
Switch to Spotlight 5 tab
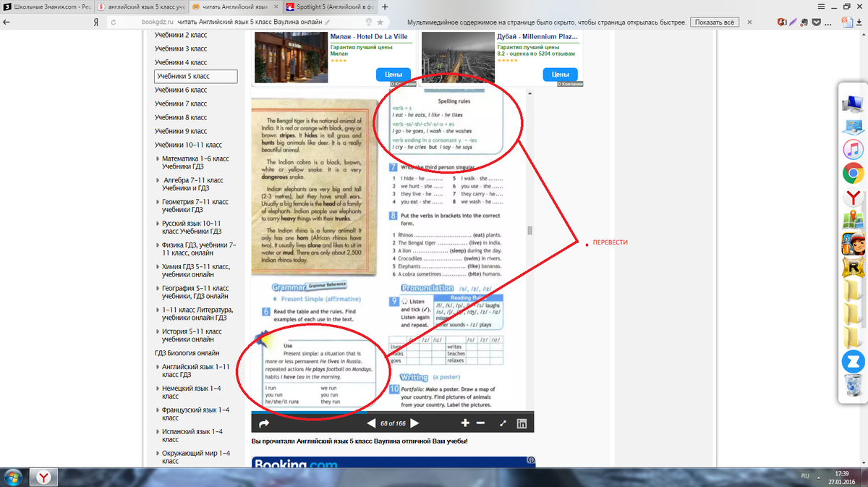(331, 7)
